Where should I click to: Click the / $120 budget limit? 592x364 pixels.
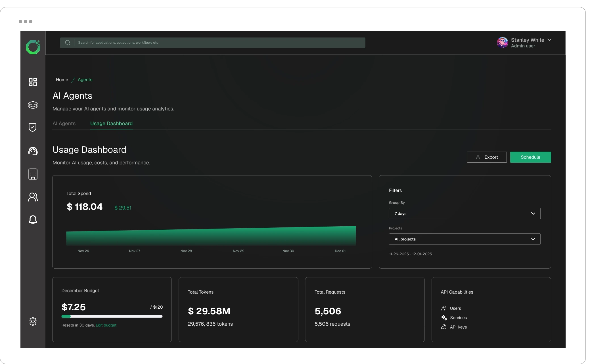[x=156, y=307]
